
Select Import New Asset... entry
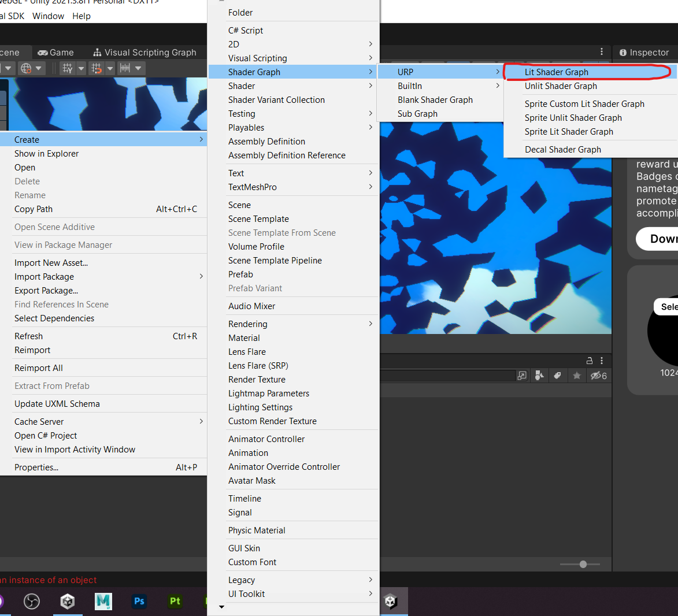click(x=103, y=263)
